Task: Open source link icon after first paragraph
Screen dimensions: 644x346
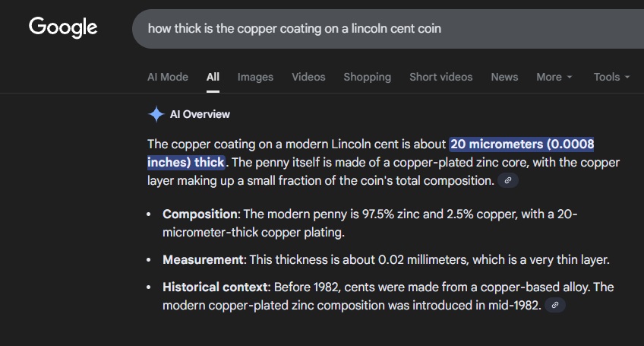Action: click(x=508, y=180)
